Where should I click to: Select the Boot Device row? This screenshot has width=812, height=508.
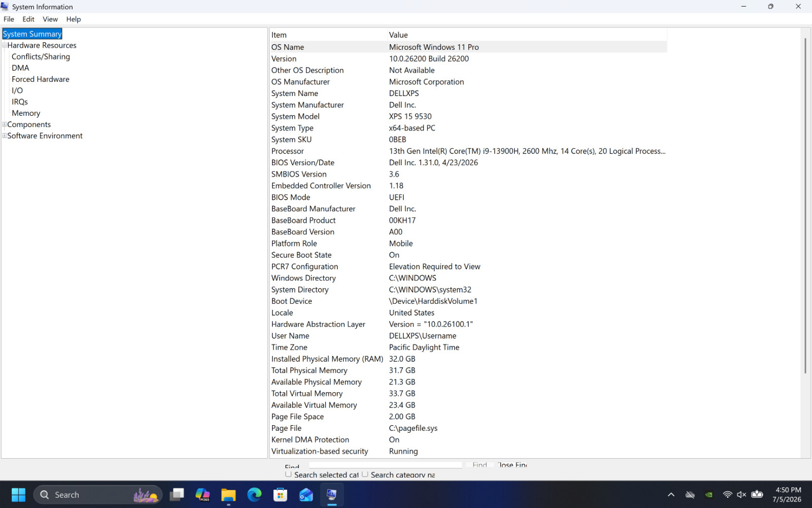click(468, 301)
